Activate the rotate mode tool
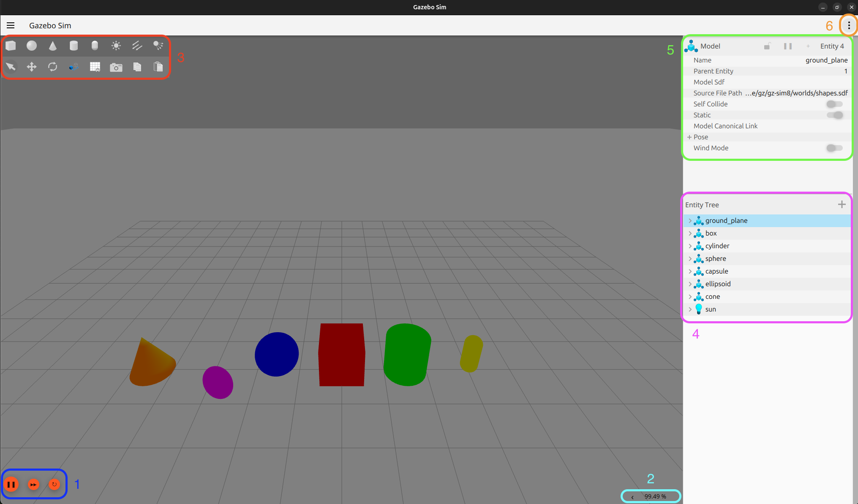The image size is (858, 504). point(53,67)
